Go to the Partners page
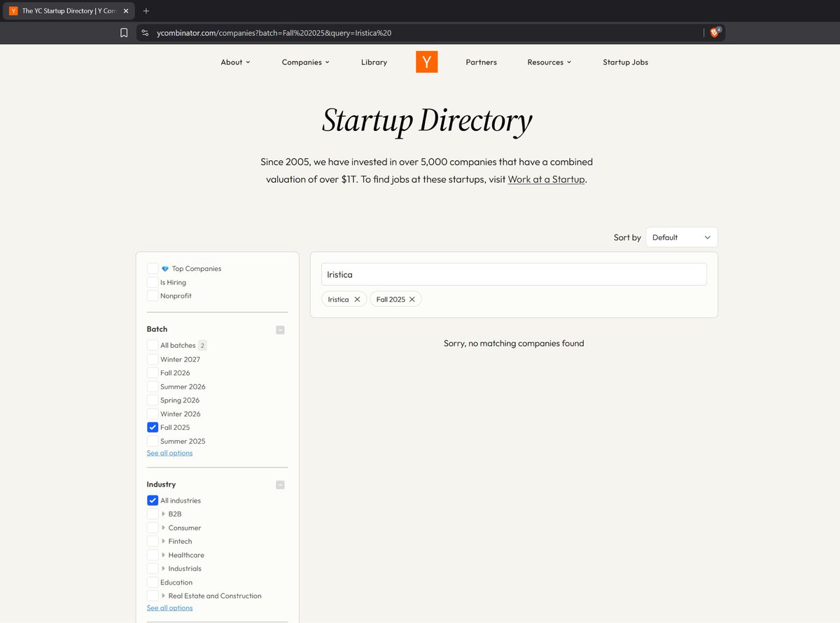The height and width of the screenshot is (623, 840). [482, 62]
